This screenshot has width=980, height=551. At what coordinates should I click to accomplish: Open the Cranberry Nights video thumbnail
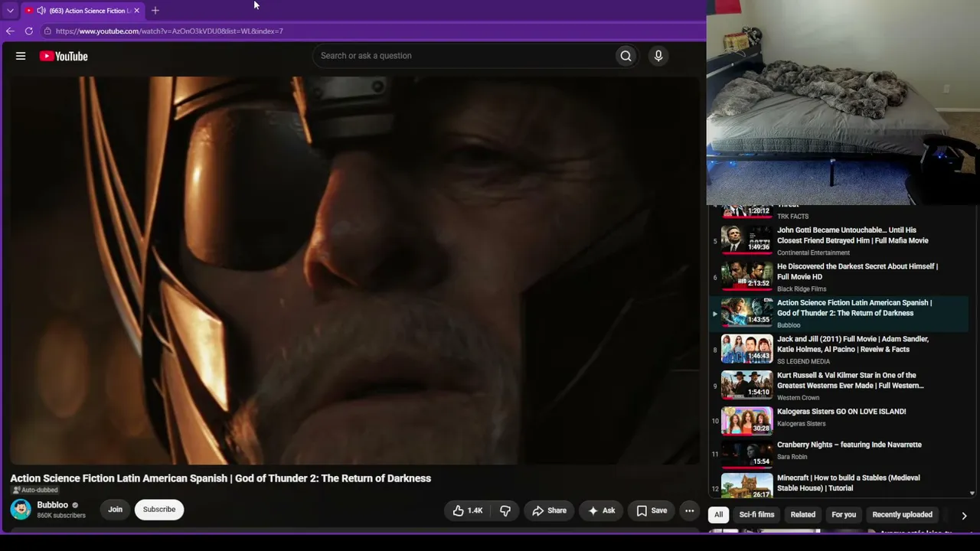746,454
